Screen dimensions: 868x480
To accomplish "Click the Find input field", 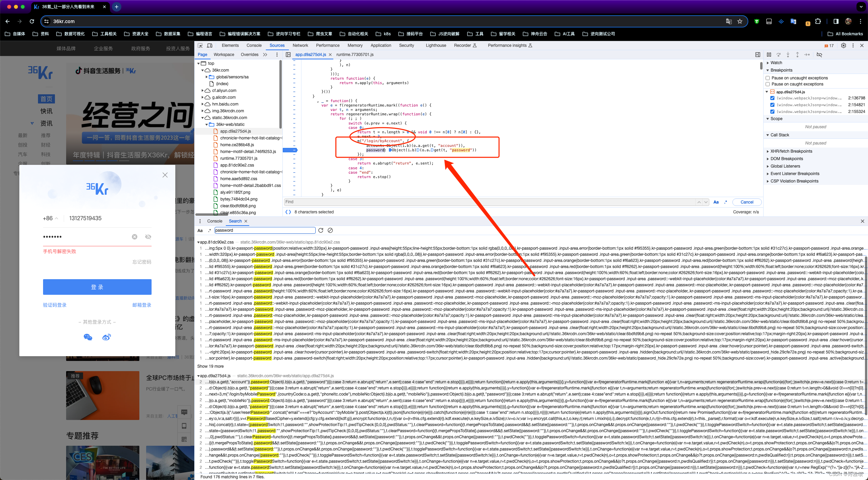I will (490, 202).
